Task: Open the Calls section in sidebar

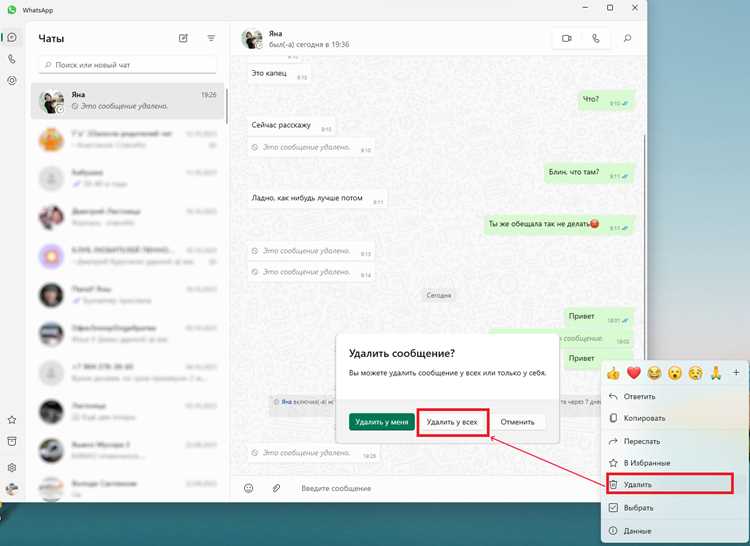Action: (x=12, y=59)
